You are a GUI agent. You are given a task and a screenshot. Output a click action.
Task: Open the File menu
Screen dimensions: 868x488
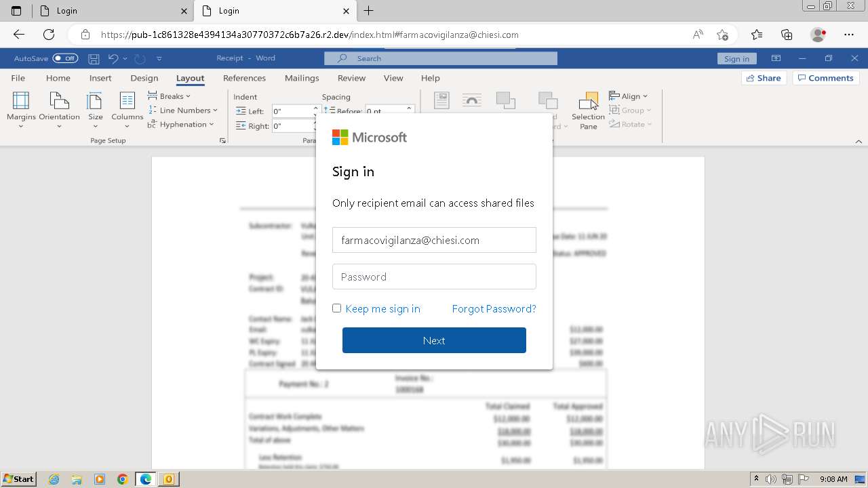(x=18, y=78)
